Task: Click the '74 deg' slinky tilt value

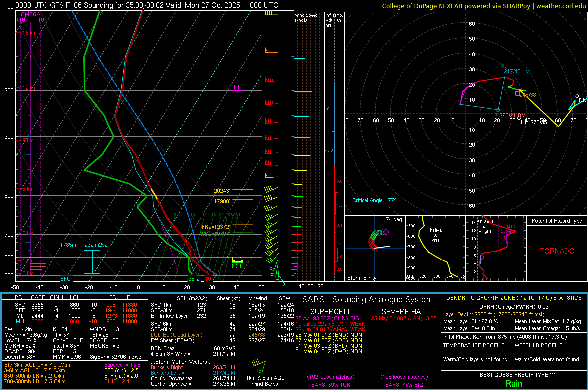Action: [394, 219]
